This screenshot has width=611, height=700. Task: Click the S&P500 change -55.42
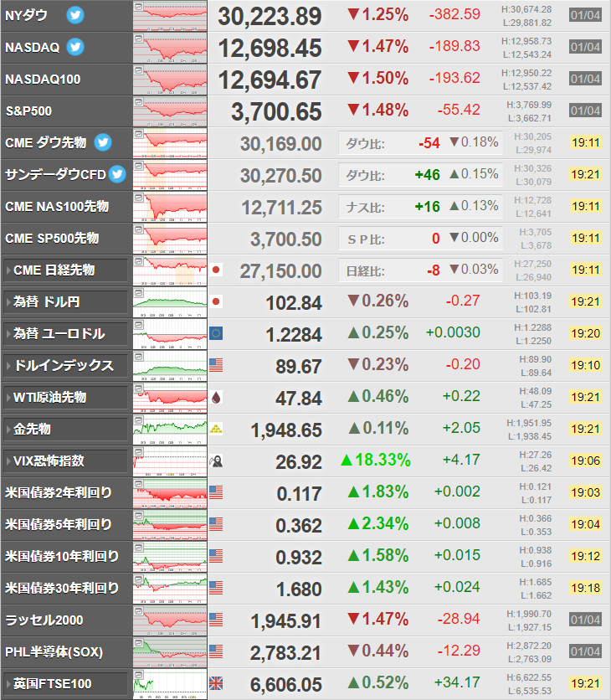459,110
